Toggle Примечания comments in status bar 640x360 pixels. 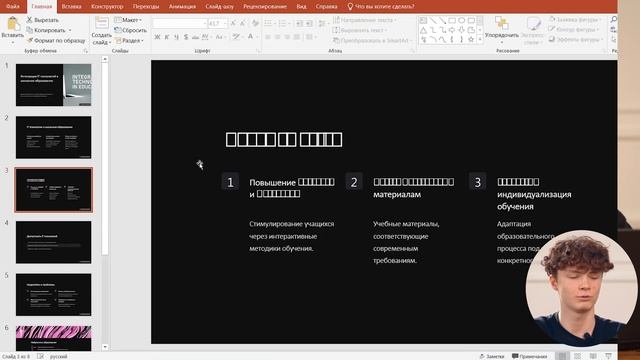click(x=530, y=356)
